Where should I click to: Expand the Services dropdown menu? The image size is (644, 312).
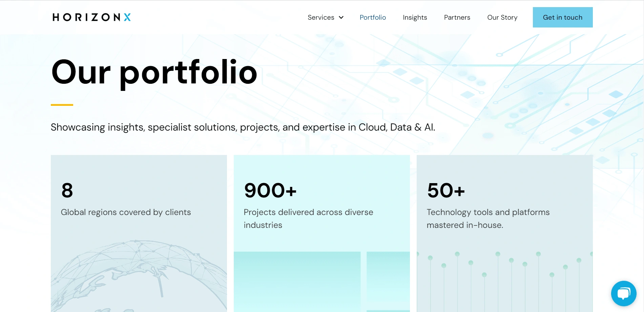click(326, 17)
